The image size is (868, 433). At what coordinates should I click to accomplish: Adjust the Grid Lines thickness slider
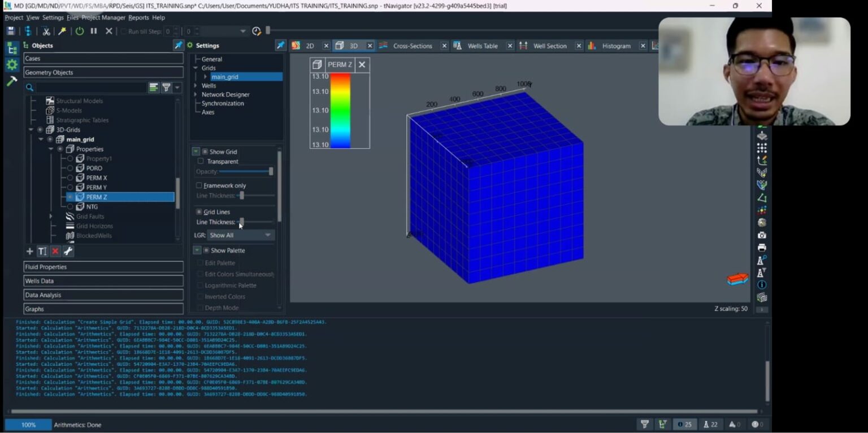[242, 222]
